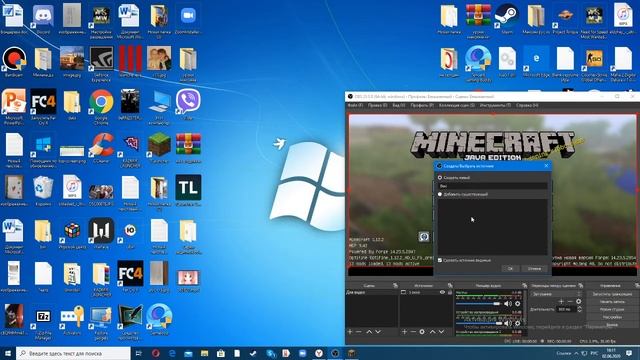Image resolution: width=640 pixels, height=360 pixels.
Task: Click the new source name input field
Action: [x=493, y=186]
